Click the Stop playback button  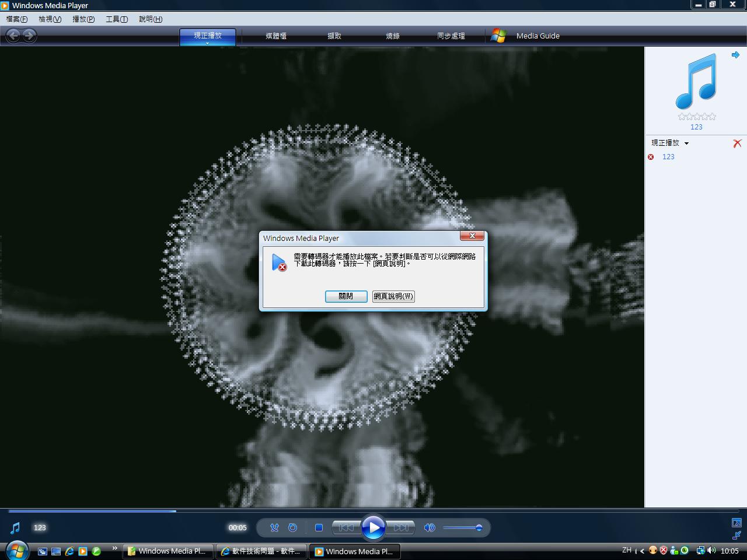[x=319, y=528]
